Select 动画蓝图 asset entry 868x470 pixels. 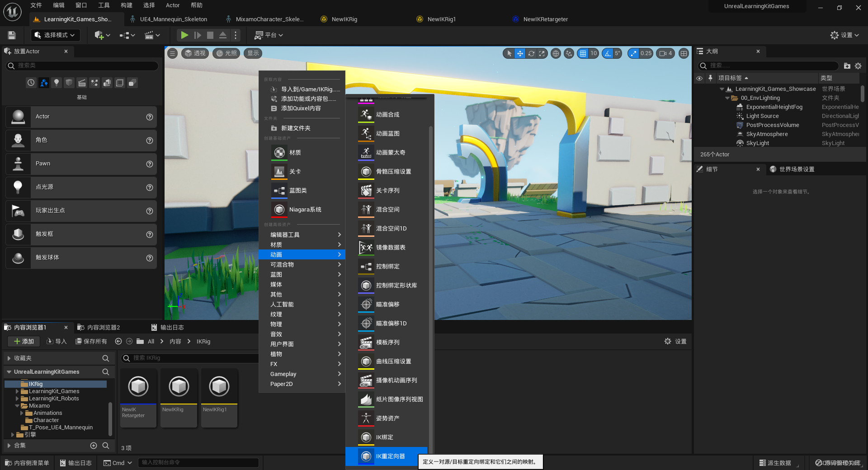coord(387,134)
